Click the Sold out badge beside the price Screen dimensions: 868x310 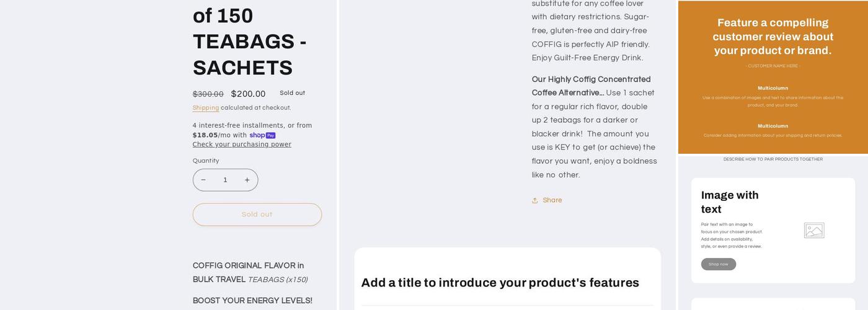(292, 93)
